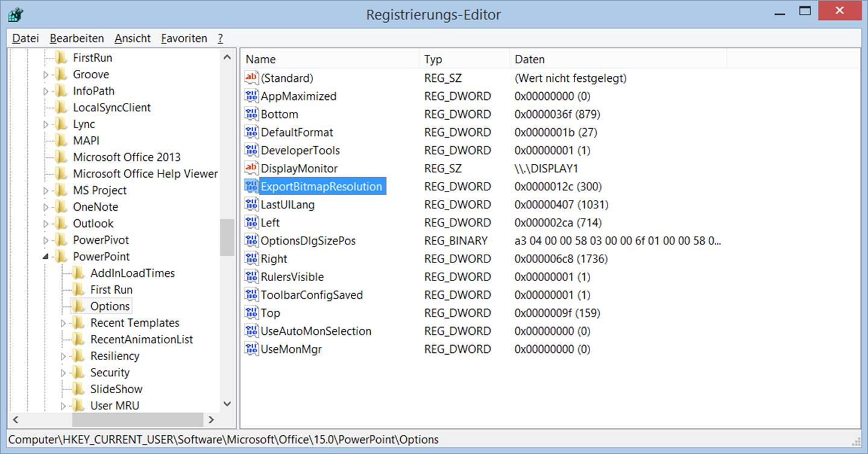Click the tree horizontal scroll right arrow
The height and width of the screenshot is (454, 868).
click(x=211, y=420)
